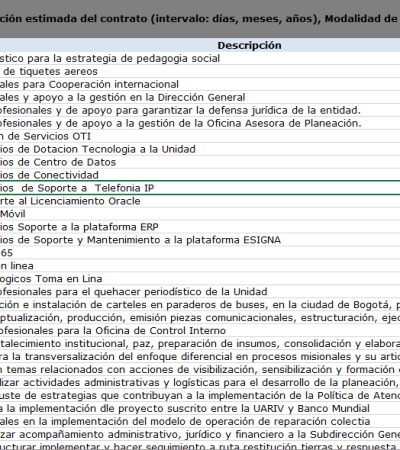The height and width of the screenshot is (450, 400).
Task: Select the cell about transversalización del enfoque diferencial
Action: 200,357
